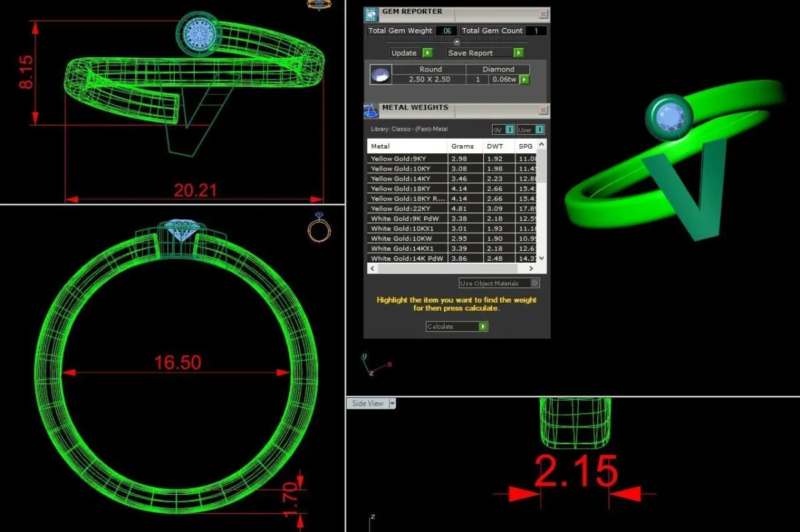Click the metal list scroll up arrow
800x532 pixels.
[541, 144]
